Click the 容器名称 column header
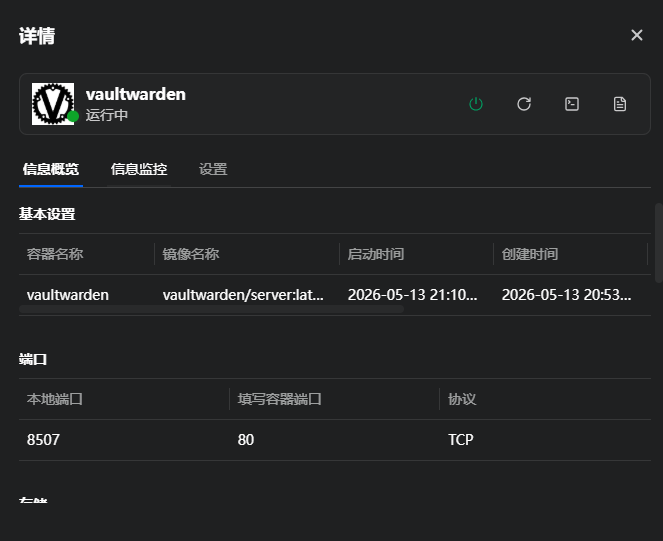 (x=55, y=254)
